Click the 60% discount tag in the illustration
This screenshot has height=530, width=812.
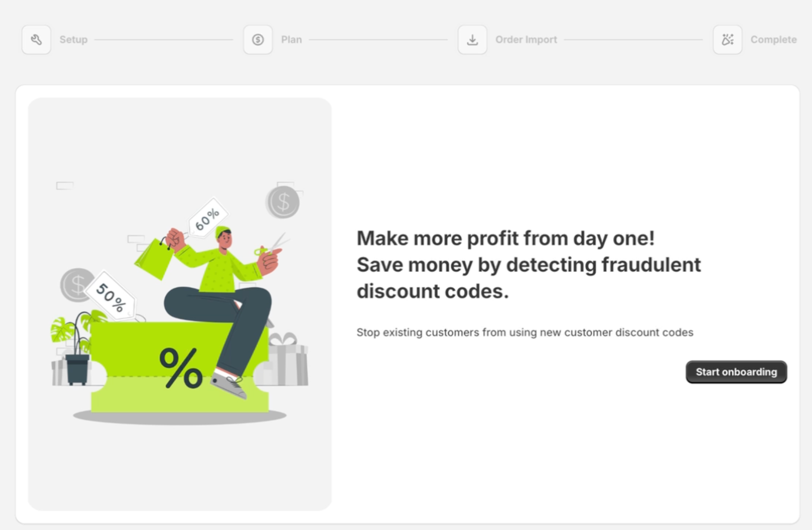pos(208,218)
